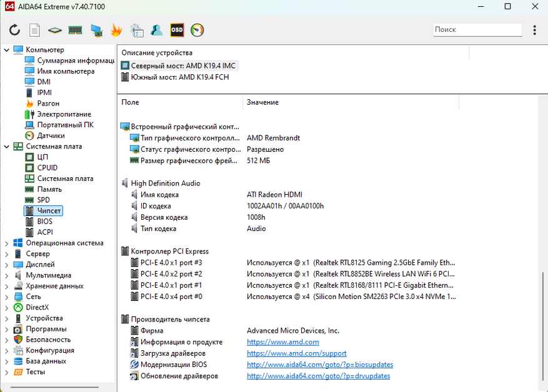The image size is (548, 392).
Task: Click the gauge benchmark toolbar icon
Action: (x=197, y=30)
